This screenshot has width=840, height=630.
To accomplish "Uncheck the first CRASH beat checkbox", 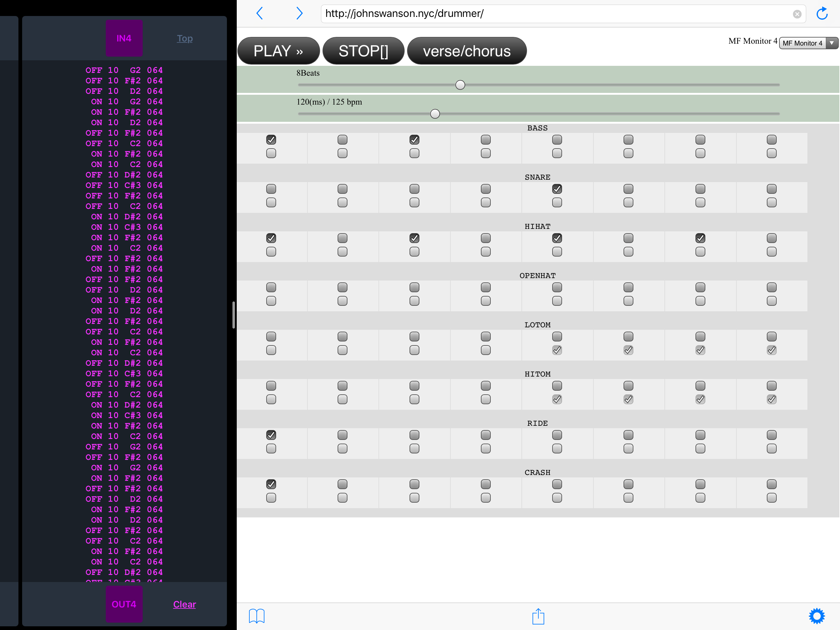I will pyautogui.click(x=271, y=484).
